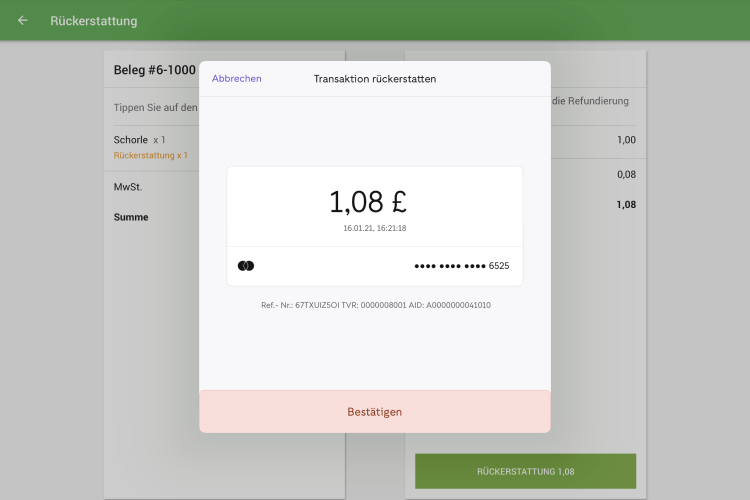Click the masked card number ending 6525
This screenshot has height=500, width=750.
click(461, 266)
